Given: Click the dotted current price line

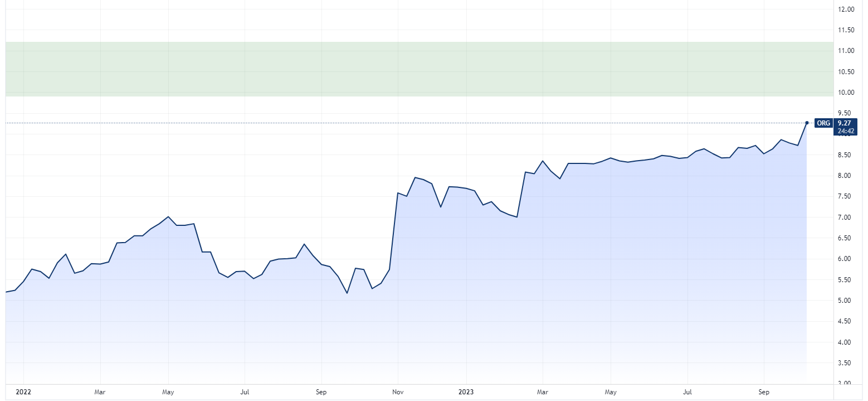Looking at the screenshot, I should point(390,123).
